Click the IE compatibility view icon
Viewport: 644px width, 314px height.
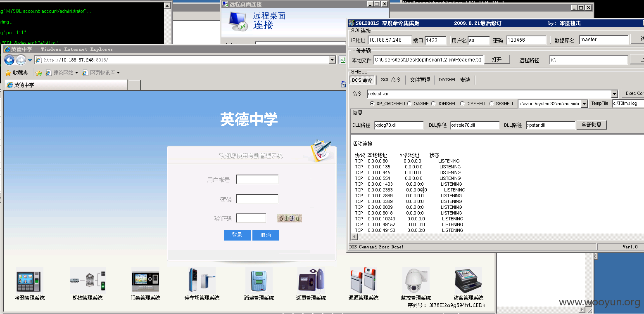coord(342,60)
